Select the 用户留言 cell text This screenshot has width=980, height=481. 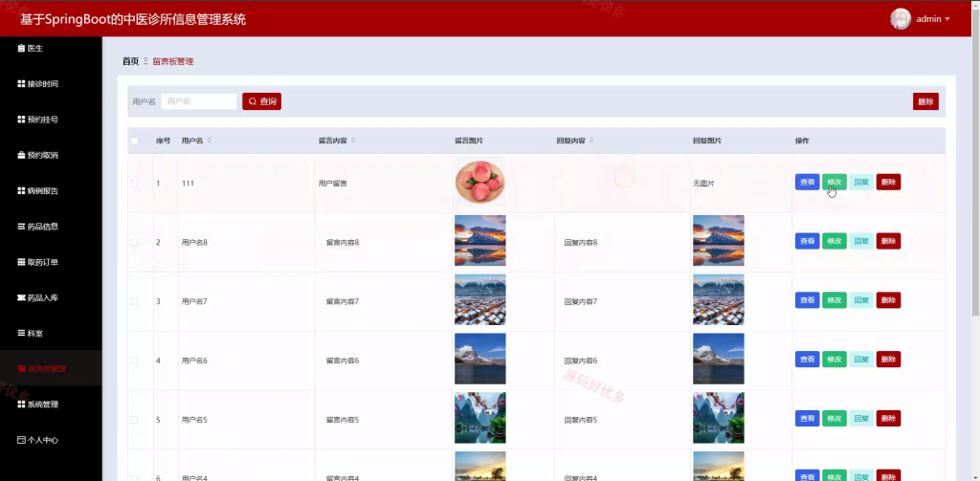coord(332,184)
